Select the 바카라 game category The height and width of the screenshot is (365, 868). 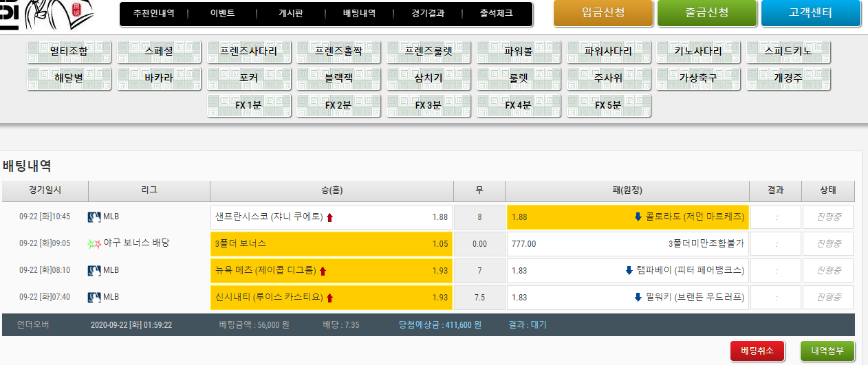click(159, 78)
